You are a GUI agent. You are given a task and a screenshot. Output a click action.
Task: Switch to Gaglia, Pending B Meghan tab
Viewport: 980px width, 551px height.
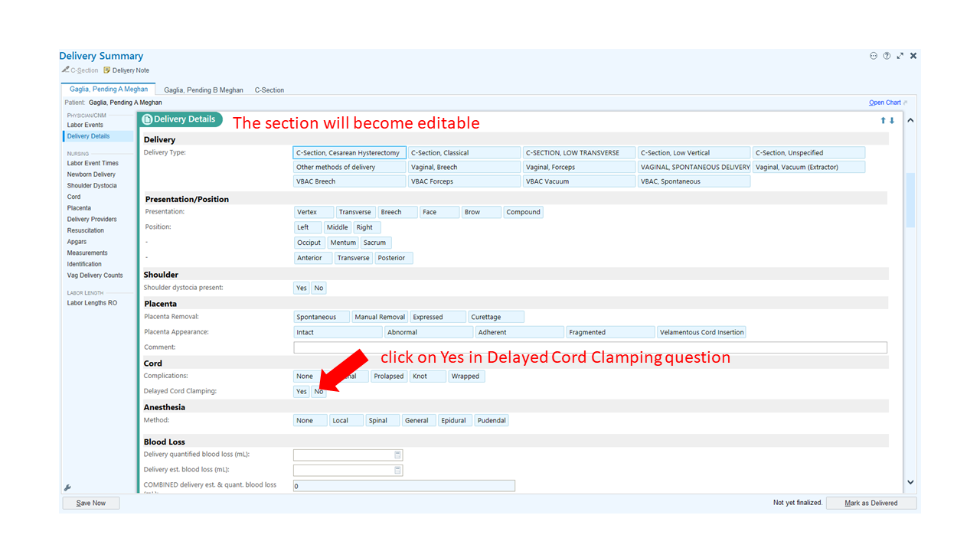(204, 90)
